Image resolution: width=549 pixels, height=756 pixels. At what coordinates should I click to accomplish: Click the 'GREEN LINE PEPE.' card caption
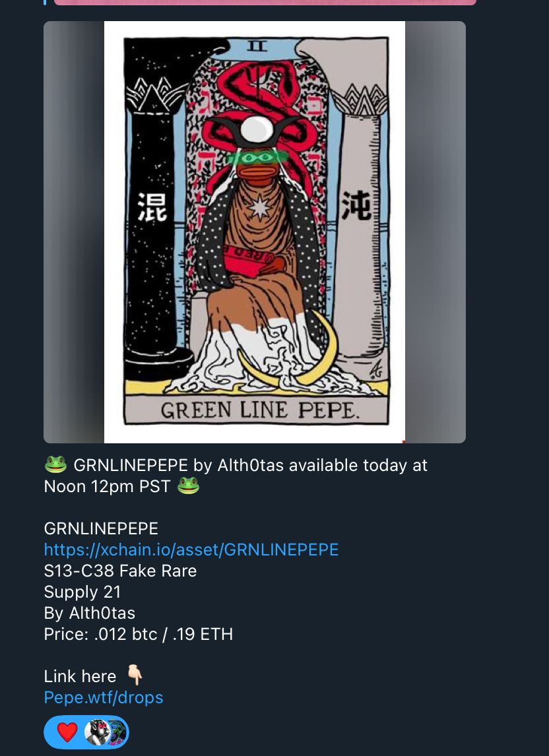tap(260, 410)
